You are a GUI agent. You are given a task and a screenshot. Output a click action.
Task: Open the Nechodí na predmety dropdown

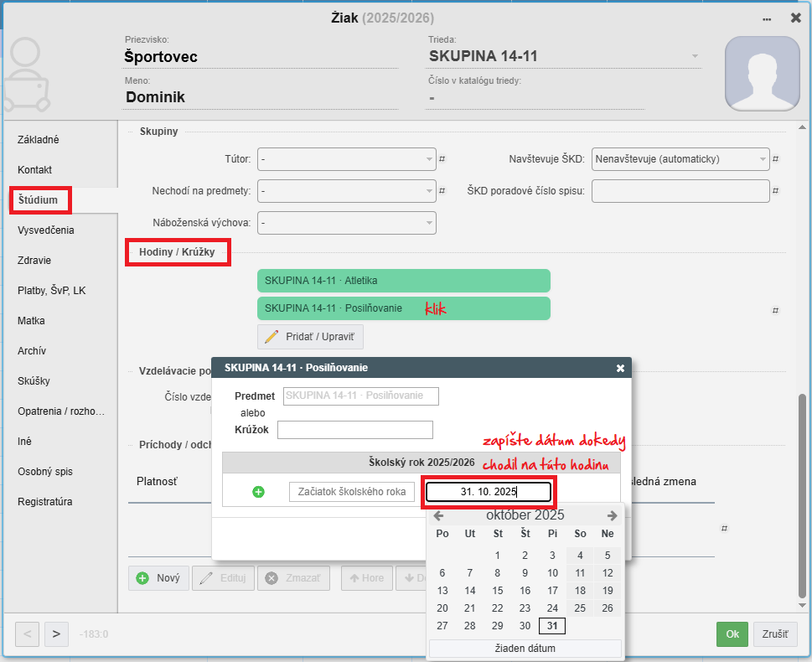coord(346,191)
